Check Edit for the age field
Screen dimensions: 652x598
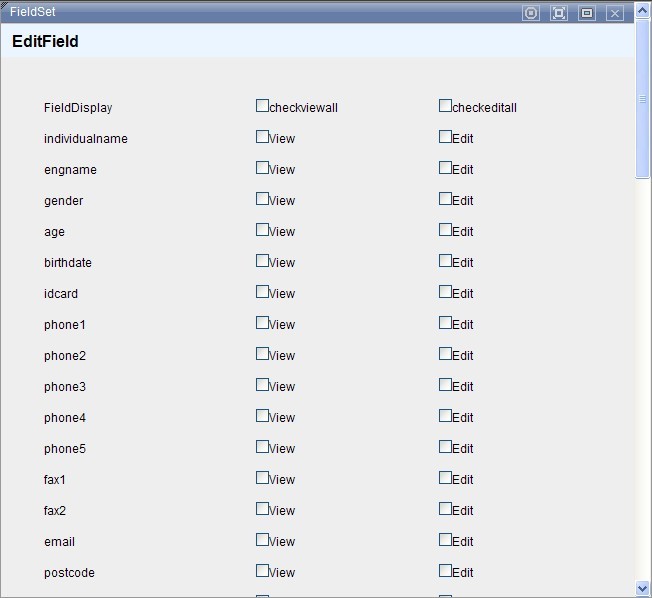(x=445, y=230)
